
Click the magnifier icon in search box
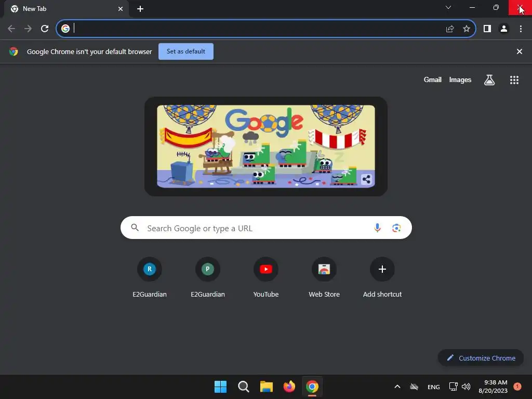(x=135, y=228)
